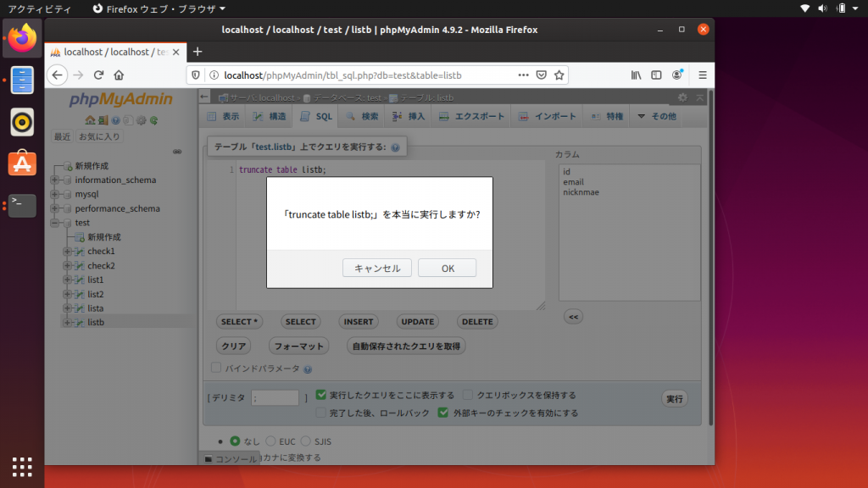Collapse the test database tree node
Viewport: 868px width, 488px height.
click(x=56, y=223)
